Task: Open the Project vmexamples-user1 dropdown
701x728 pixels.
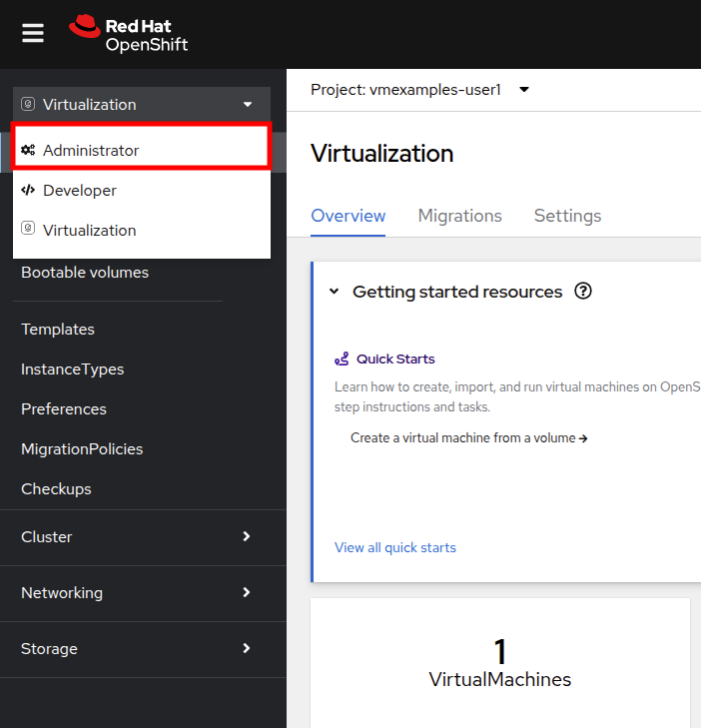Action: [x=419, y=90]
